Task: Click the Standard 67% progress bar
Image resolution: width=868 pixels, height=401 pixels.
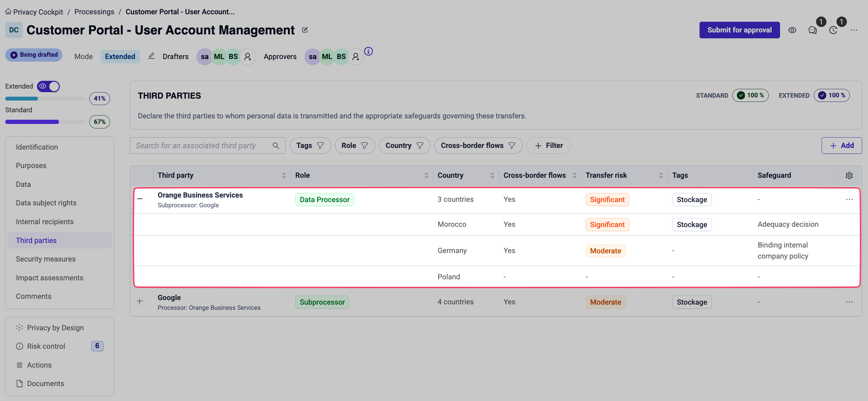Action: pyautogui.click(x=45, y=122)
